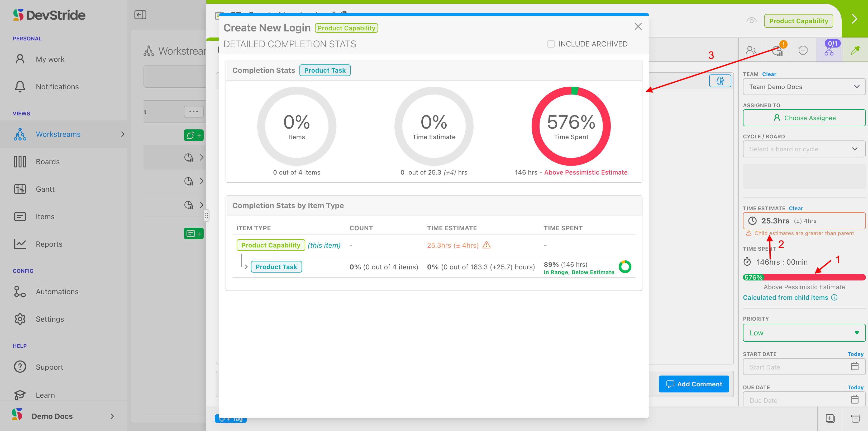Open the people/team tab icon
This screenshot has height=431, width=868.
click(x=751, y=51)
